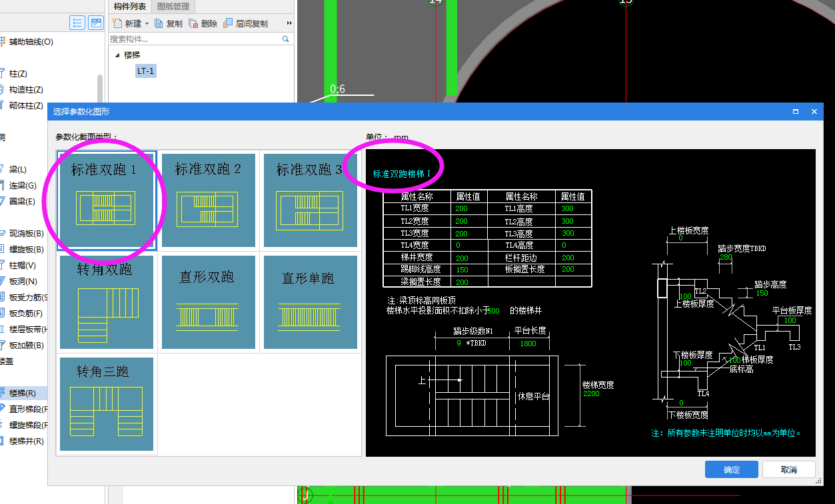Close the 选择参数化图形 dialog

coord(814,112)
